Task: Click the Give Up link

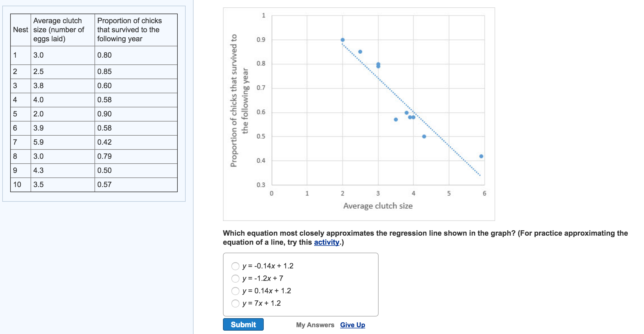Action: coord(352,325)
